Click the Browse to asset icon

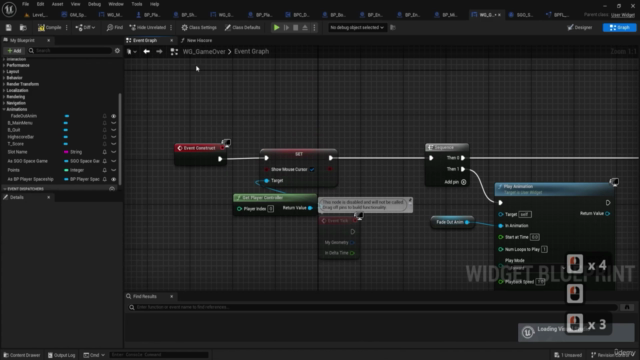(23, 27)
